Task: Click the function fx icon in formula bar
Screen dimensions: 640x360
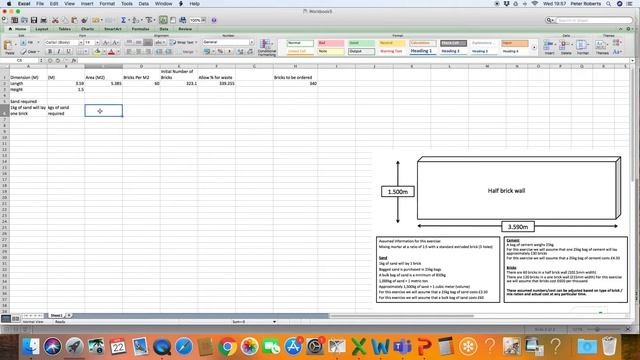Action: point(74,60)
